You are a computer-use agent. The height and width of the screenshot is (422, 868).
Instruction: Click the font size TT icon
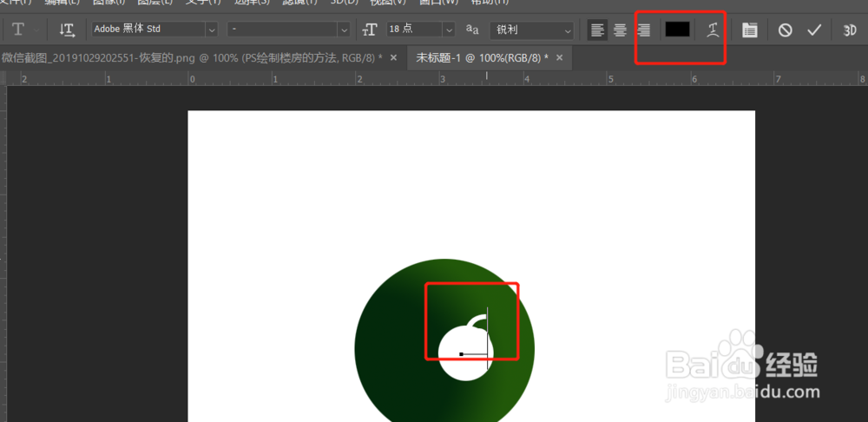[370, 30]
